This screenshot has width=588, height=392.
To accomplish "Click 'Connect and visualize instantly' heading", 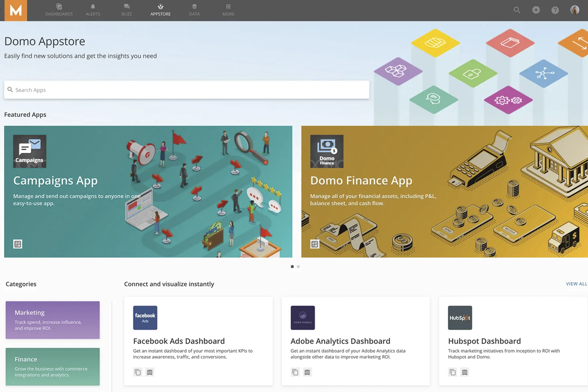I will pyautogui.click(x=169, y=284).
